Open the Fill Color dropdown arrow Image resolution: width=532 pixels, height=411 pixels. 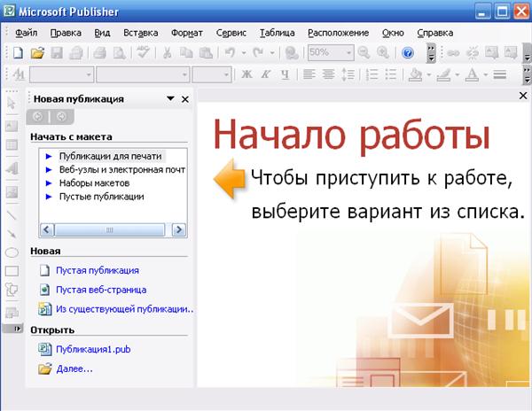(429, 74)
